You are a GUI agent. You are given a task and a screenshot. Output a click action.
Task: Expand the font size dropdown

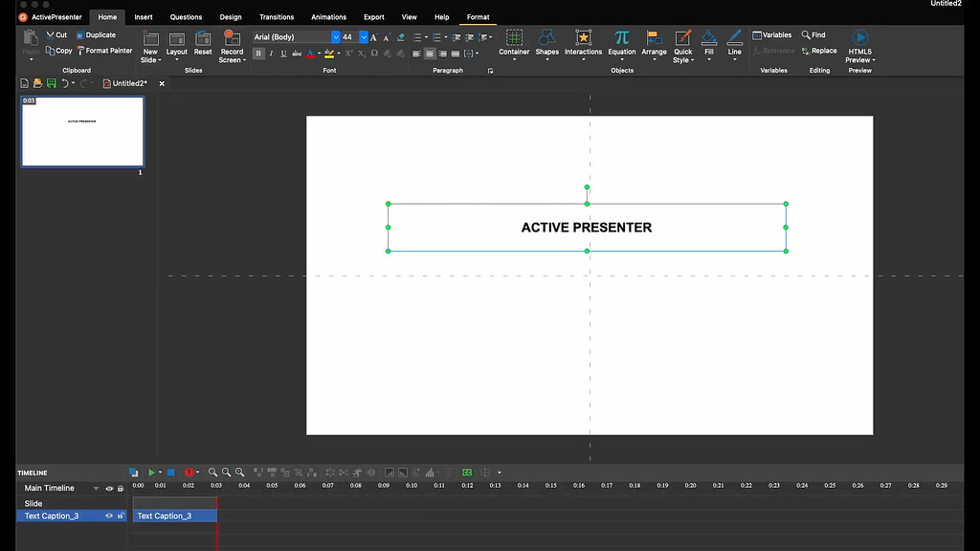point(364,37)
